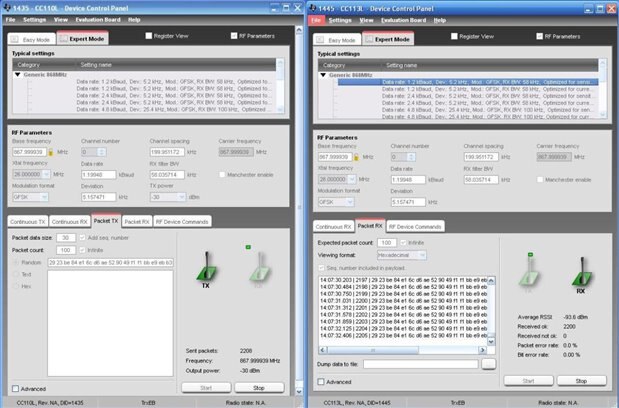Toggle RF Parameters checkbox in CC113L window
Viewport: 619px width, 408px height.
(540, 36)
